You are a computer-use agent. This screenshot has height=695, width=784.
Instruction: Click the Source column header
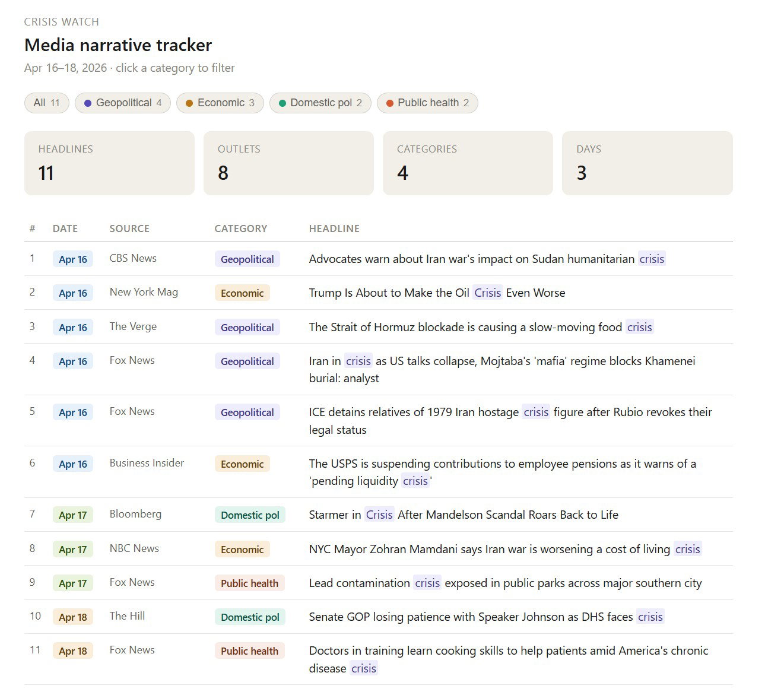pyautogui.click(x=129, y=229)
